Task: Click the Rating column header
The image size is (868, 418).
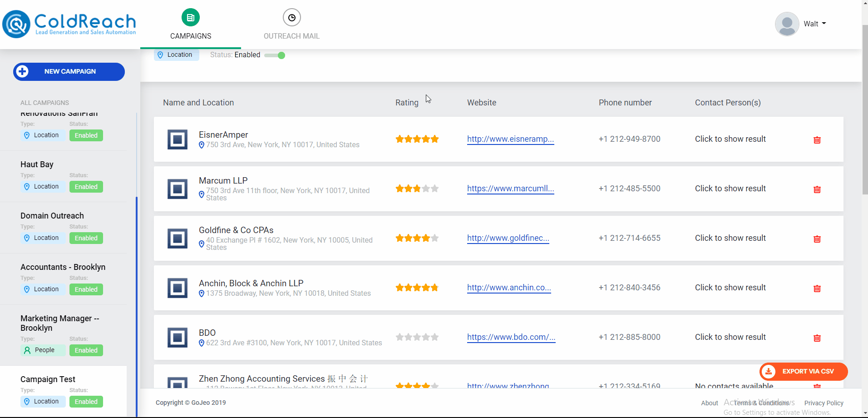Action: (x=407, y=103)
